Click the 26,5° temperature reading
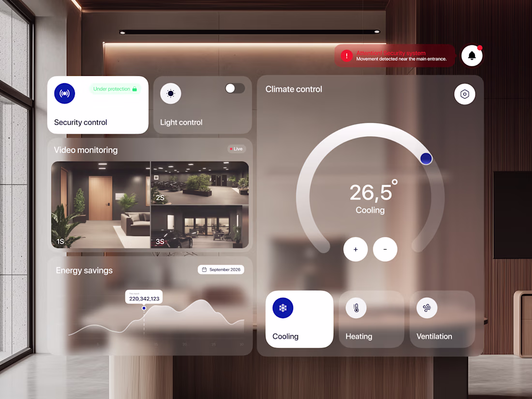 [373, 191]
